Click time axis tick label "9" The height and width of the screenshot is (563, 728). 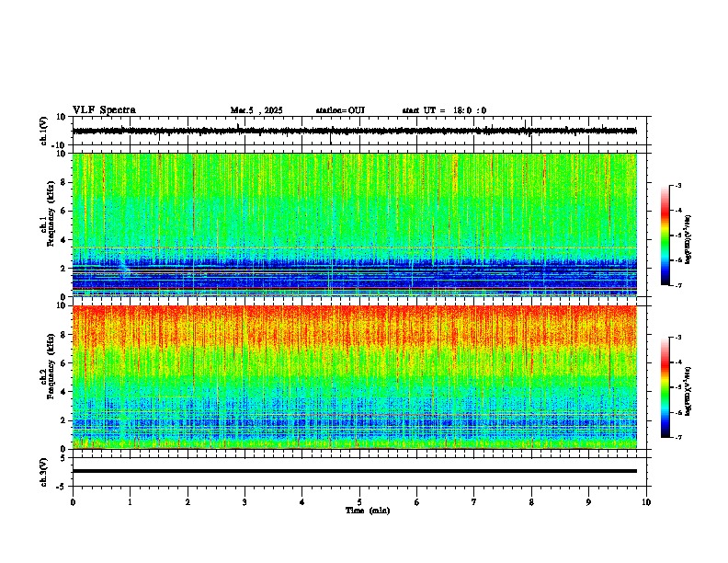(588, 502)
